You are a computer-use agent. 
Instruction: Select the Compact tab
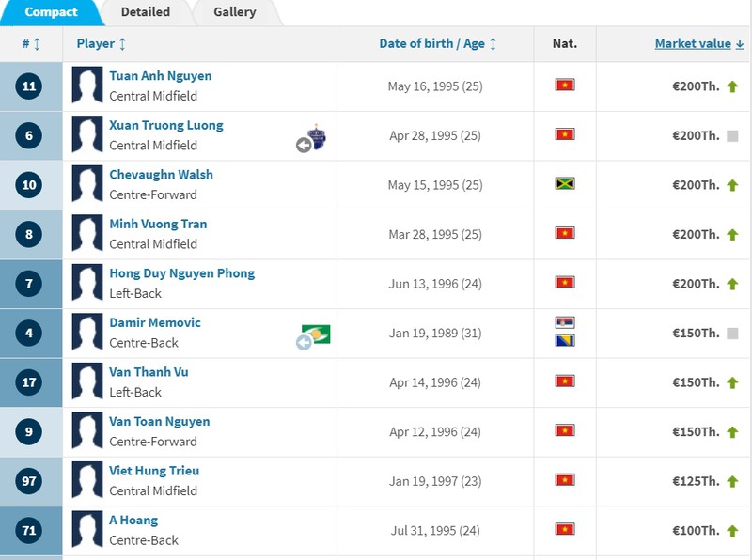coord(51,12)
